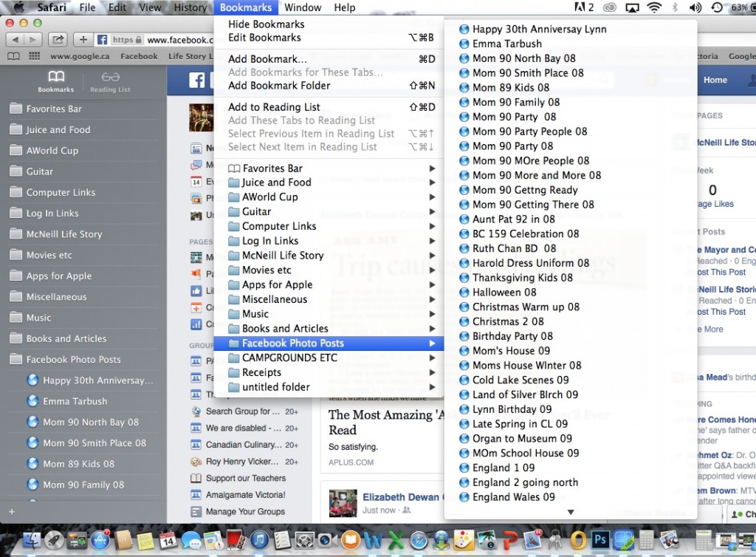756x557 pixels.
Task: Select Movies etc folder in sidebar
Action: [x=83, y=255]
